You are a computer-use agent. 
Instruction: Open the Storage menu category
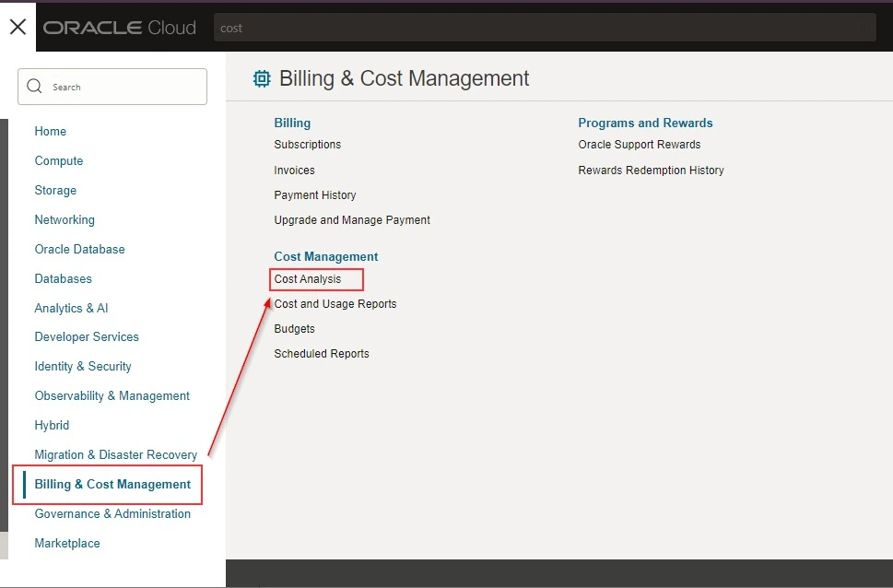click(x=55, y=190)
